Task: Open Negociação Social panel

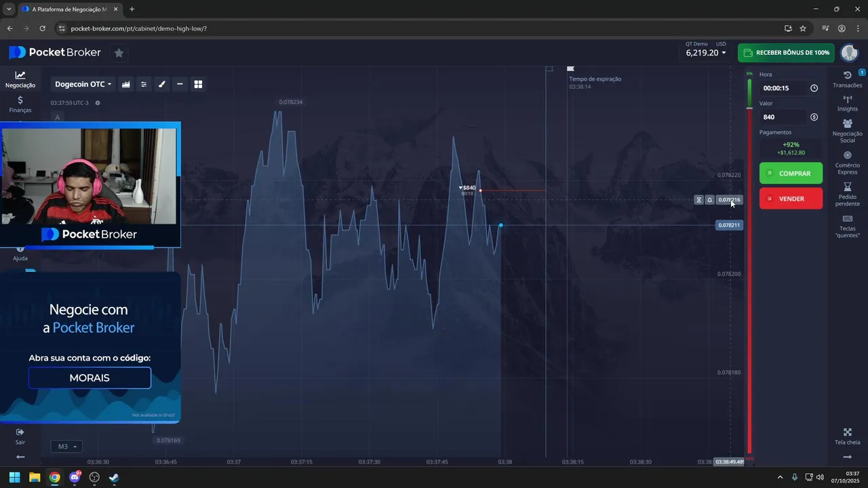Action: point(848,131)
